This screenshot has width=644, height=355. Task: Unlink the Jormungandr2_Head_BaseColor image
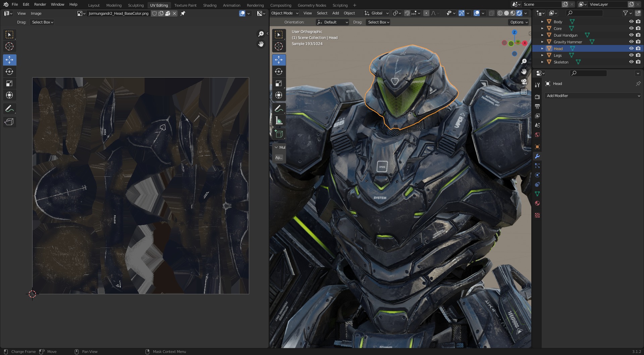pyautogui.click(x=175, y=13)
